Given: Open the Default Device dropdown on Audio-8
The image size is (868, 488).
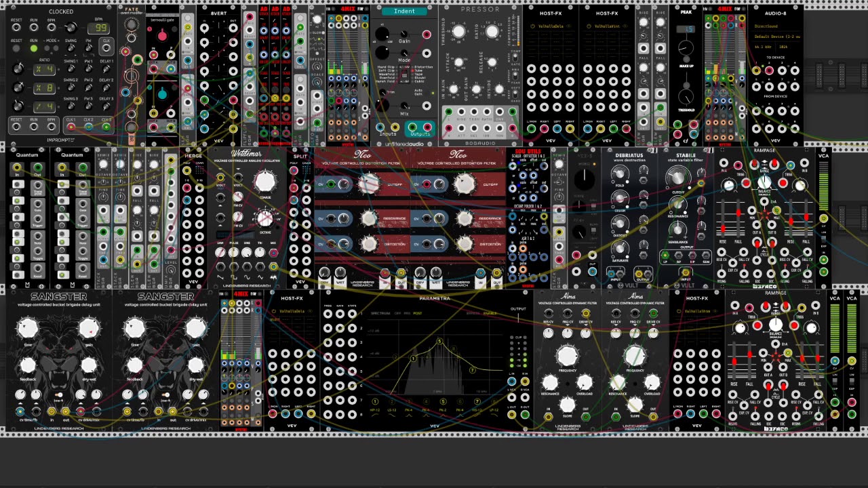Looking at the screenshot, I should tap(777, 37).
